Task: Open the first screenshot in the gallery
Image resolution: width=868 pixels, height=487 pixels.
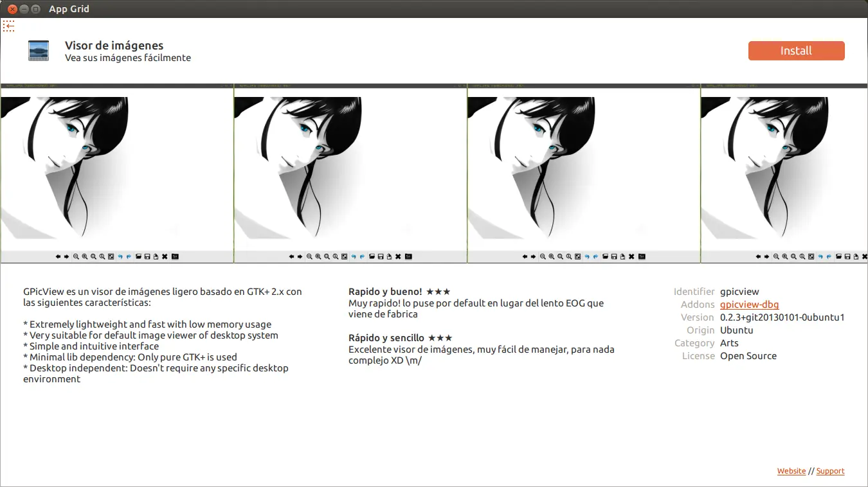Action: pos(116,173)
